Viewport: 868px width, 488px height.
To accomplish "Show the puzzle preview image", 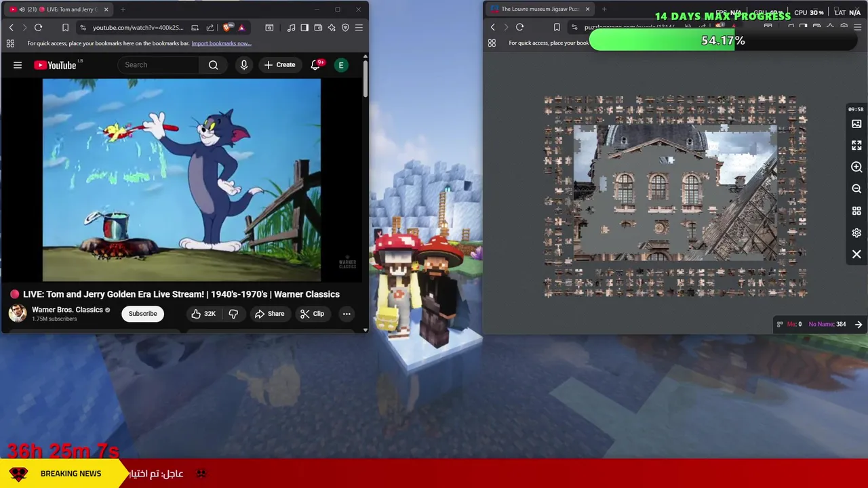I will coord(856,124).
